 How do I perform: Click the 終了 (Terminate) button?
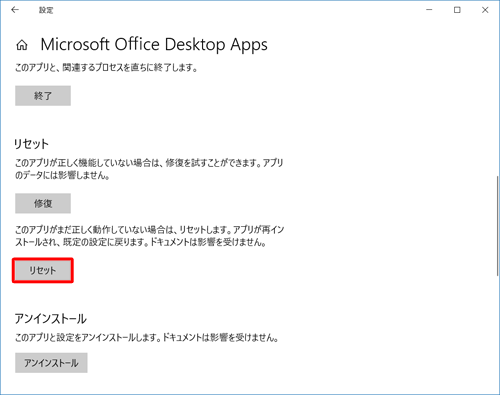[x=43, y=96]
